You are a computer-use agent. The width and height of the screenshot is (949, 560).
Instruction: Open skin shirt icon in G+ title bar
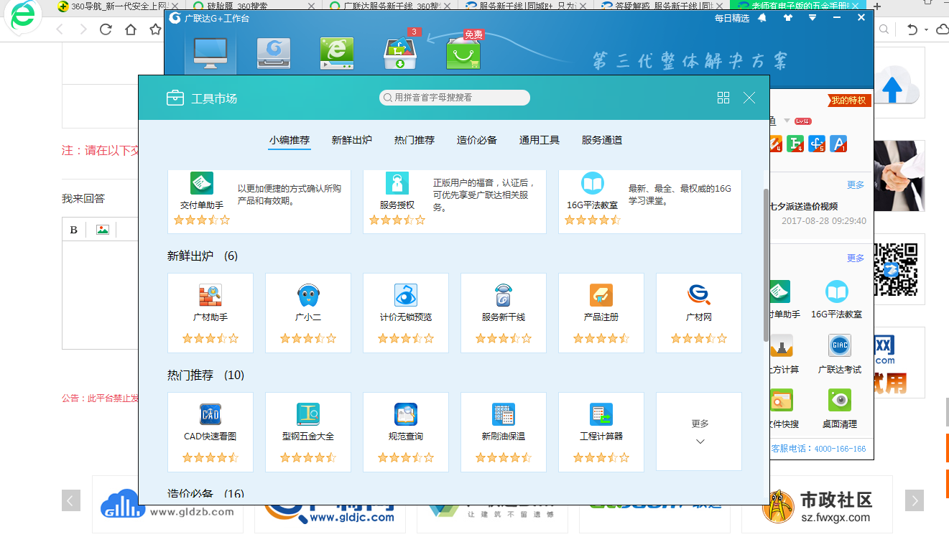788,18
